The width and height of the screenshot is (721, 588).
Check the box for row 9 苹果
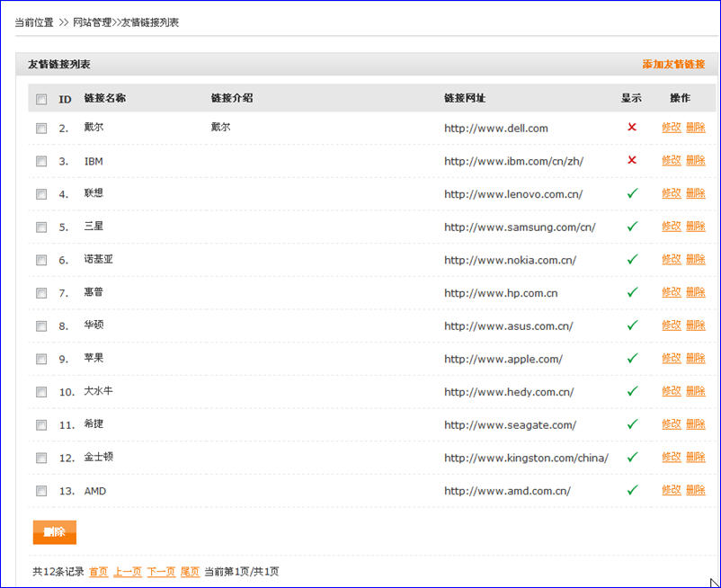tap(41, 359)
